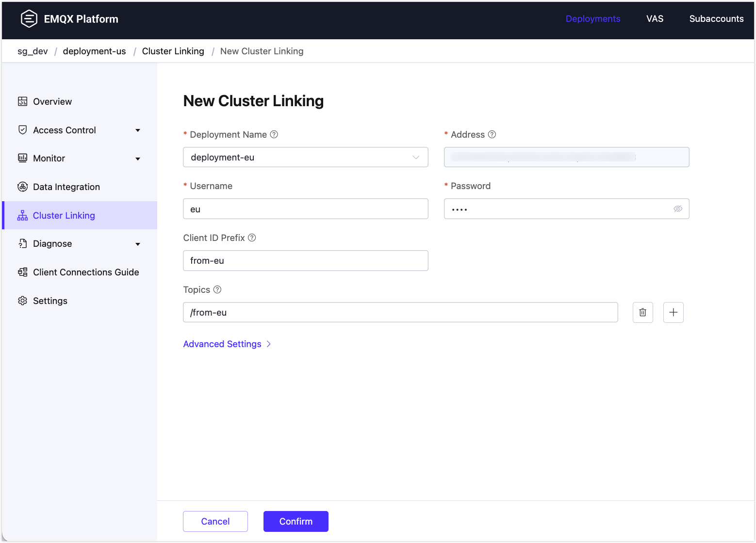Open the Deployment Name dropdown
Viewport: 756px width, 543px height.
(x=306, y=157)
